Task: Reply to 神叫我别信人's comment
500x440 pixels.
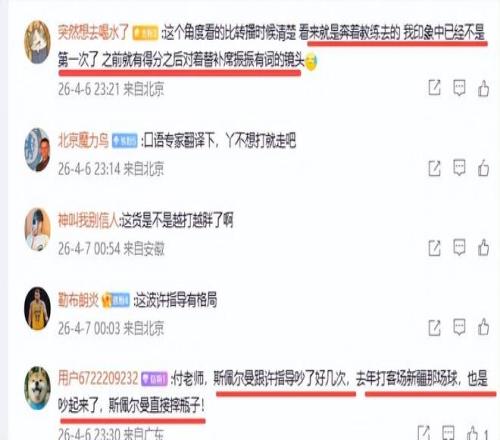Action: coord(459,248)
